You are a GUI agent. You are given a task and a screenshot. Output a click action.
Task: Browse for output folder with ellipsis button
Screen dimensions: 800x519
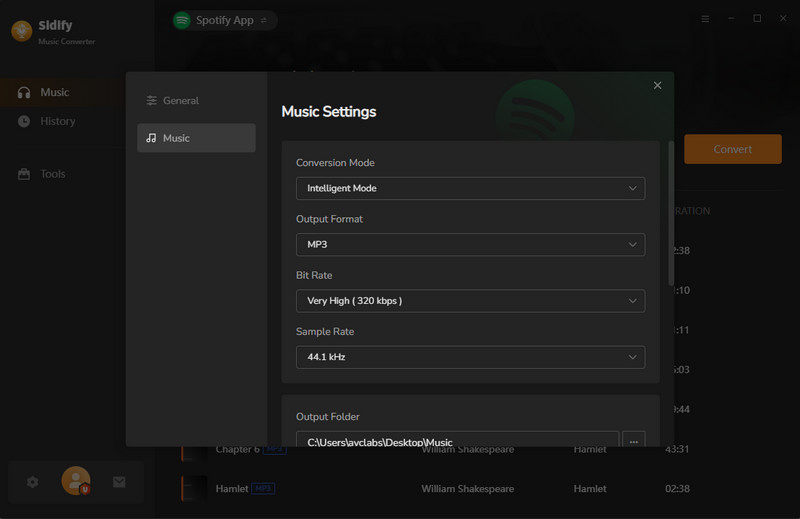click(633, 440)
